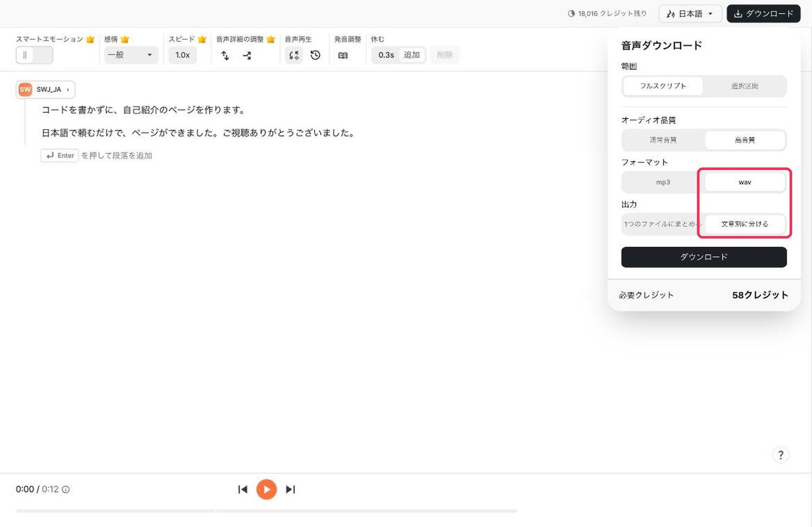Open the 日本語 language dropdown
812x527 pixels.
(x=690, y=14)
